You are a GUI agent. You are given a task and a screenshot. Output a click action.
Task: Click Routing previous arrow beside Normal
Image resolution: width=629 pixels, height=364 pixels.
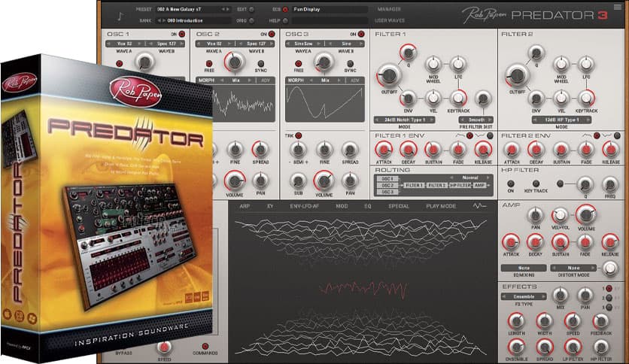451,177
